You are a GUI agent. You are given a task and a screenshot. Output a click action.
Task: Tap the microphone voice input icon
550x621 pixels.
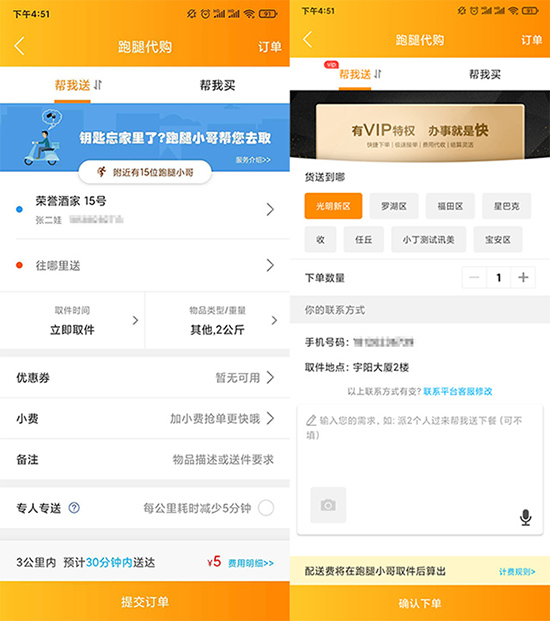(x=525, y=517)
